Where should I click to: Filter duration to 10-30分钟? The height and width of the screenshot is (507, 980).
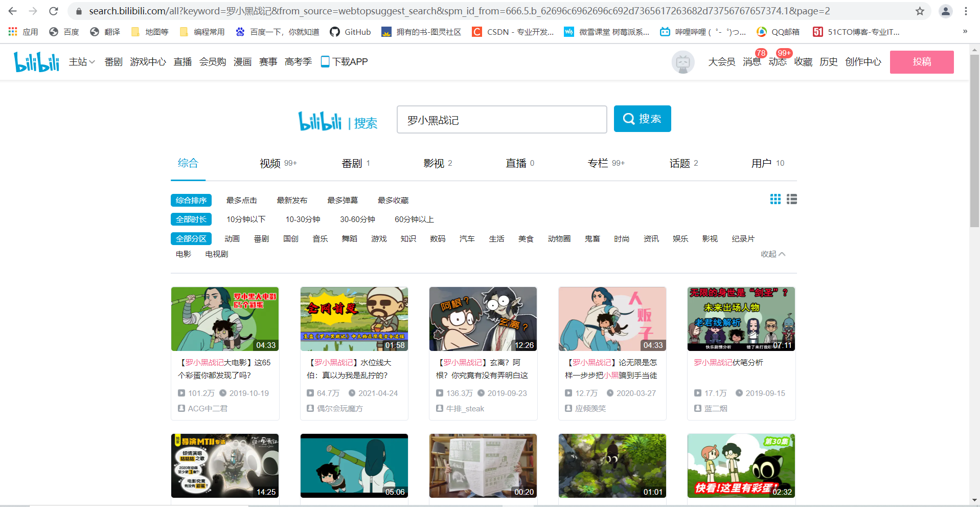pos(303,219)
